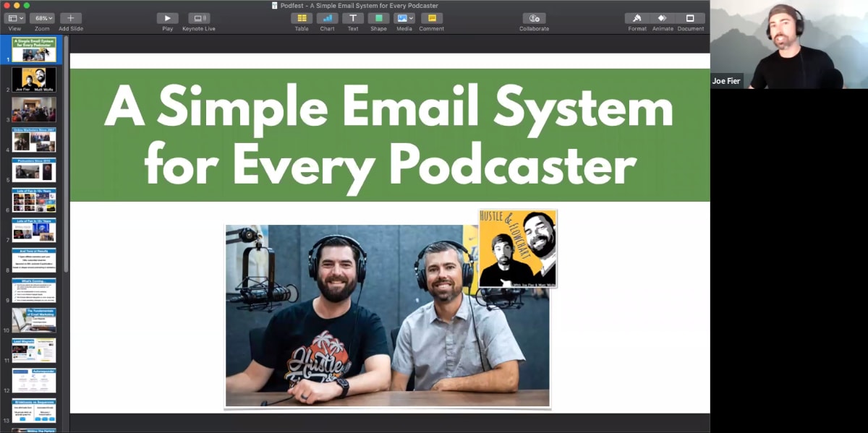
Task: Start a Keynote Live session
Action: (x=198, y=20)
